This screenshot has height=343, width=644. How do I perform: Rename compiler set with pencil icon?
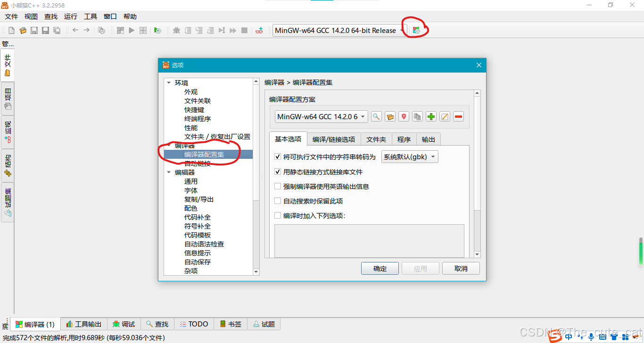coord(445,116)
